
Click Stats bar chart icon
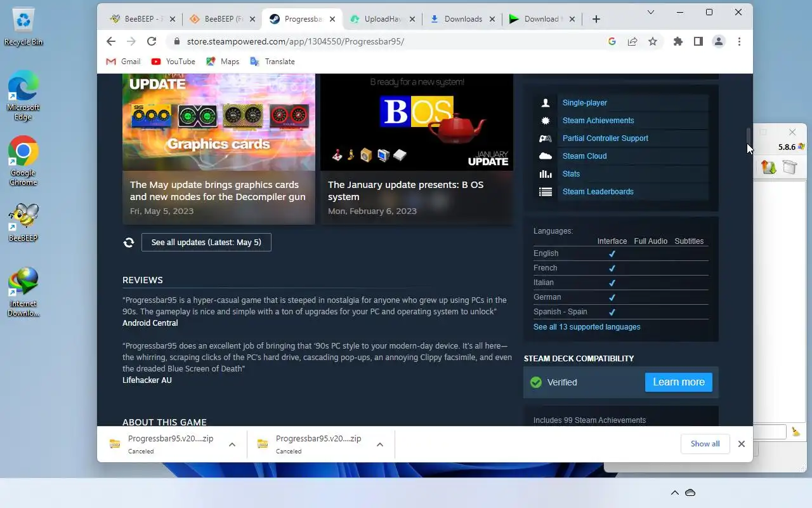tap(545, 174)
